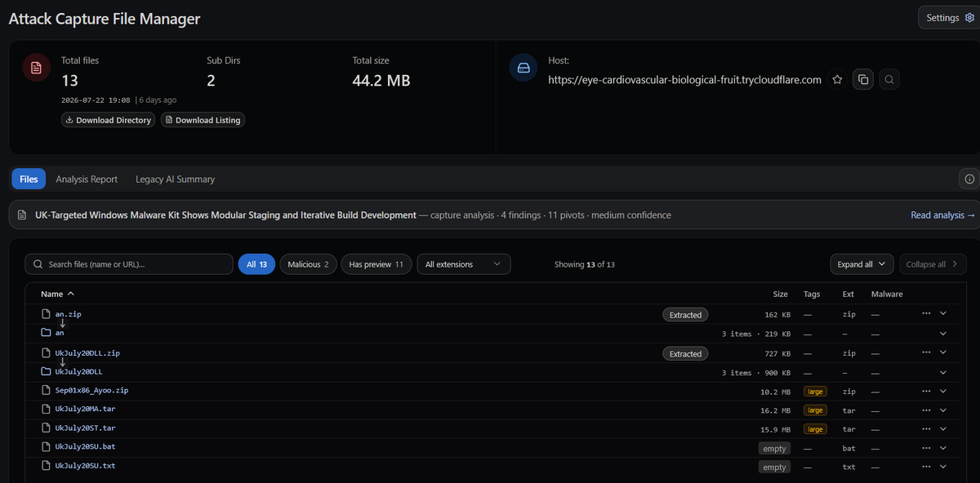Click the red total files document icon
This screenshot has width=980, height=483.
coord(35,68)
